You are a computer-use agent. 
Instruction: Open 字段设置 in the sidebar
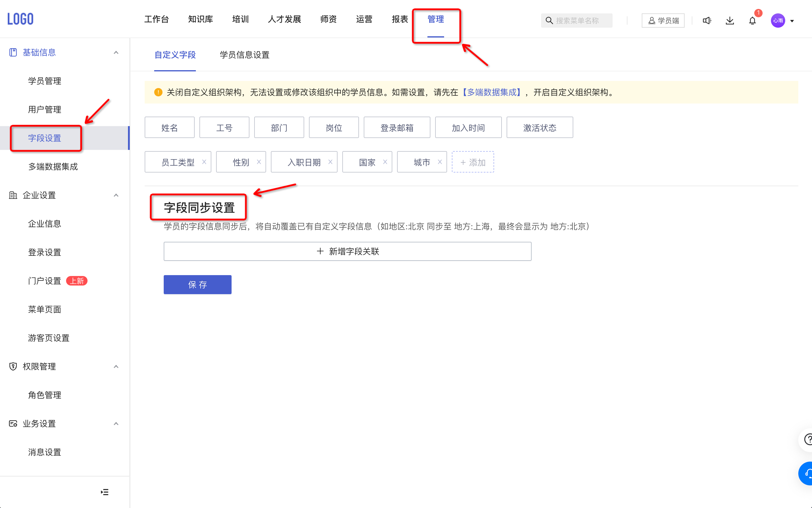(45, 138)
